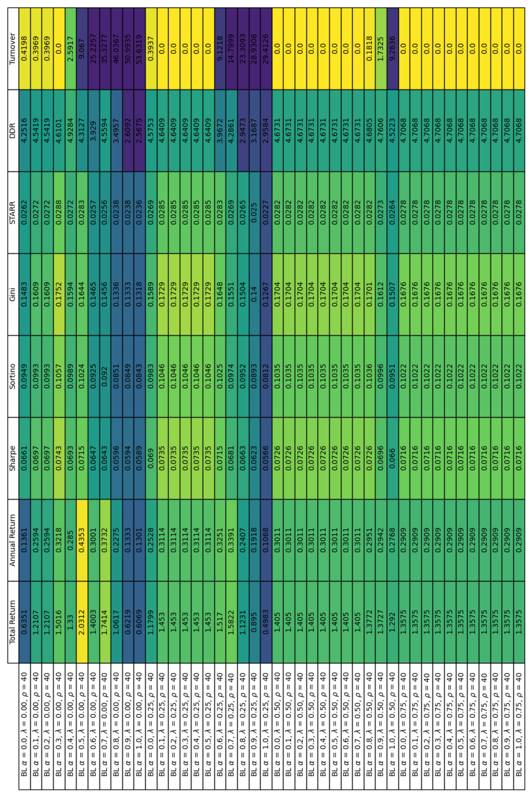Click Total Return cell 1.7414
This screenshot has height=798, width=532.
click(x=105, y=622)
